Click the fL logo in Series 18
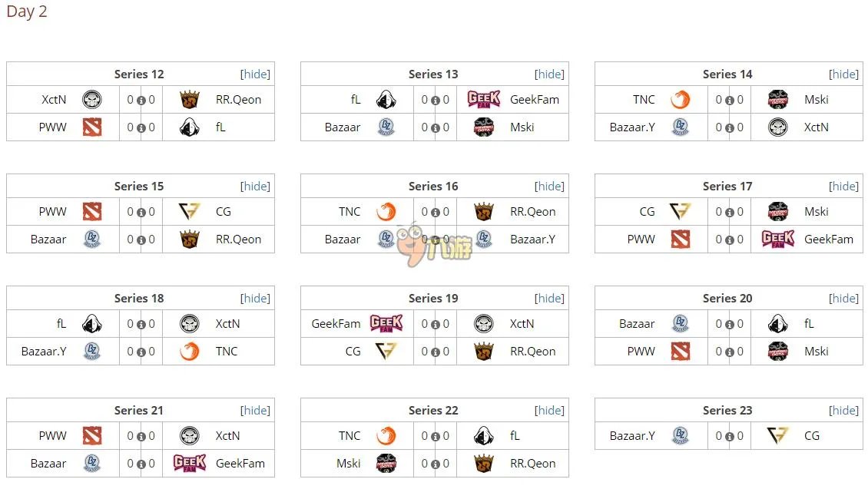Image resolution: width=868 pixels, height=489 pixels. pos(92,324)
